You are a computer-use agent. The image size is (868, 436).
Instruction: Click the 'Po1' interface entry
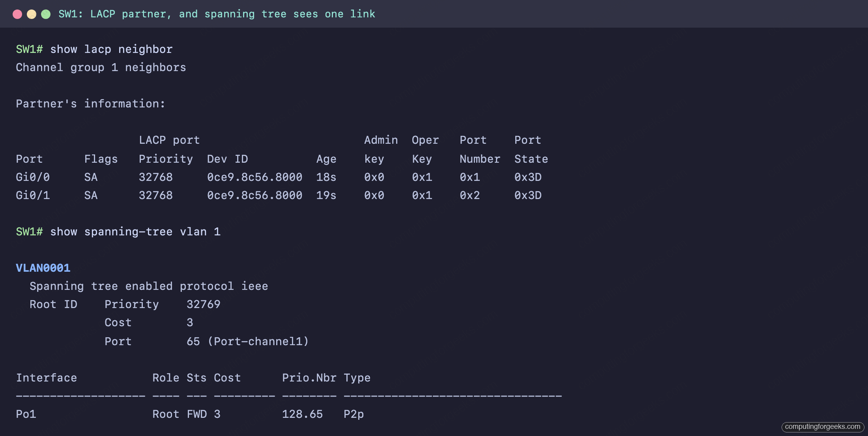point(26,414)
